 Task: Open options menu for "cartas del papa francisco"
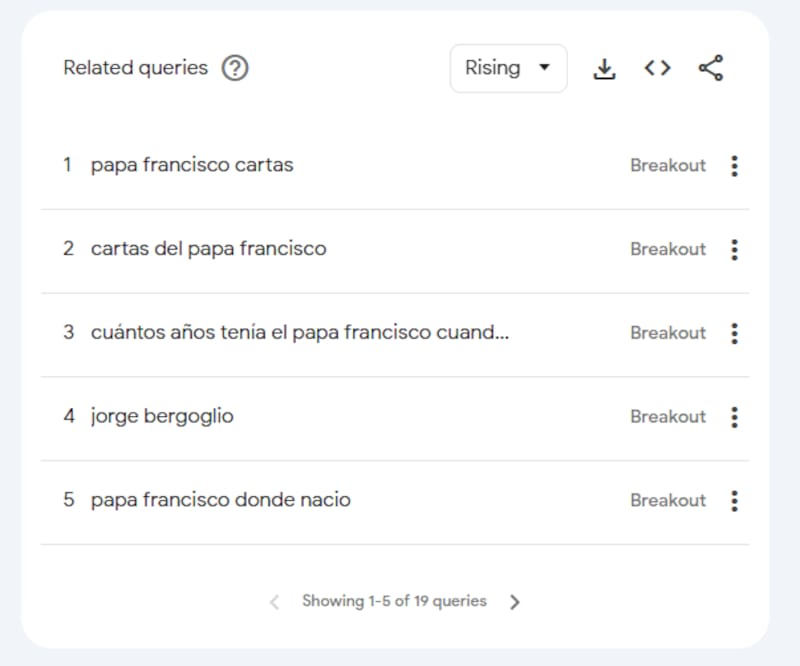click(x=734, y=250)
